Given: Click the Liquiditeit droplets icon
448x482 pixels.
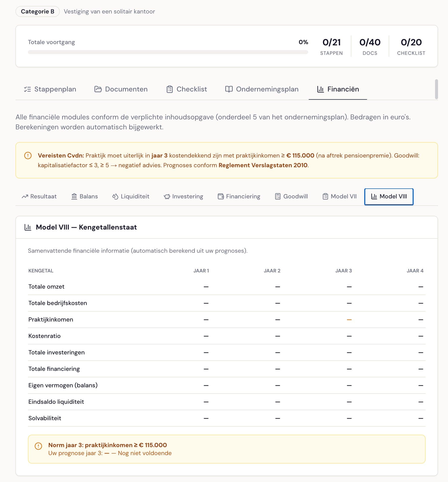Looking at the screenshot, I should coord(115,196).
